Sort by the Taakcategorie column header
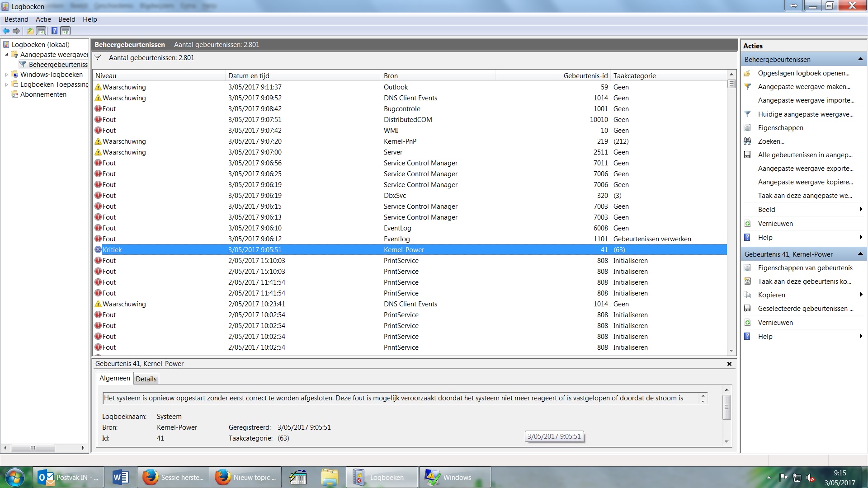868x488 pixels. (x=669, y=75)
